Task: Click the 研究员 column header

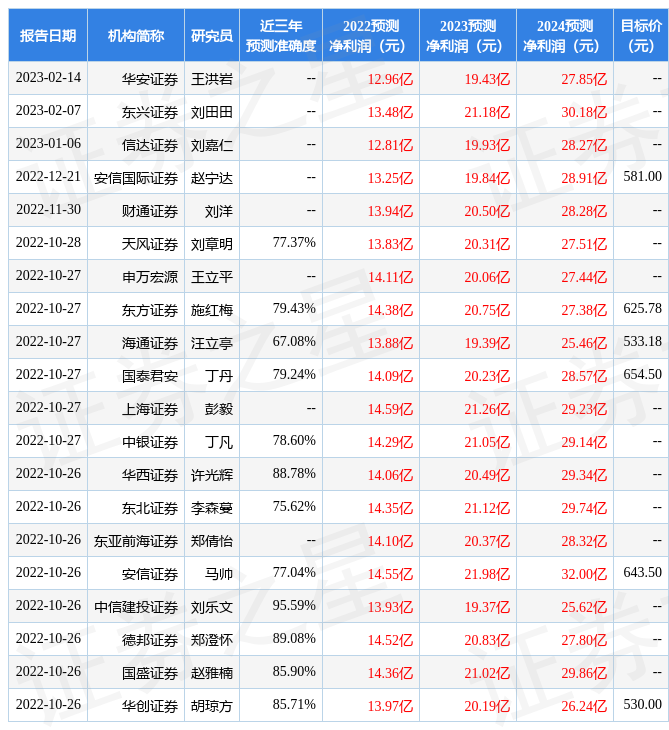Action: pos(212,35)
